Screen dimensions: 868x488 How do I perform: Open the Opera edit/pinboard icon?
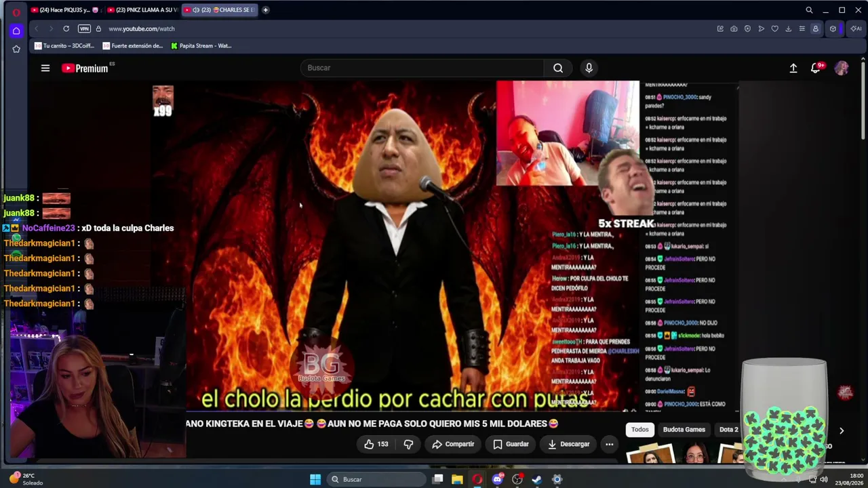pyautogui.click(x=720, y=28)
